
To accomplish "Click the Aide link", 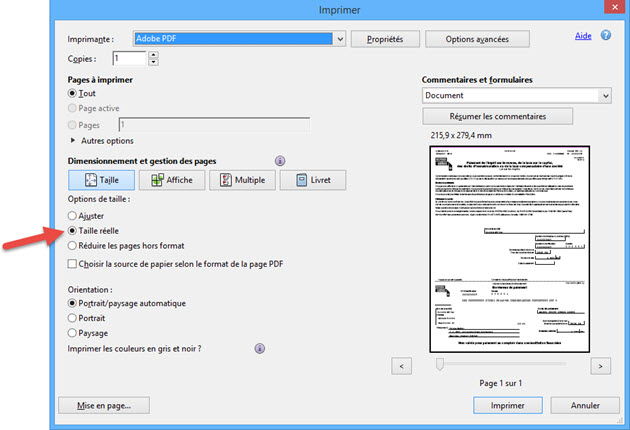I will click(x=583, y=36).
